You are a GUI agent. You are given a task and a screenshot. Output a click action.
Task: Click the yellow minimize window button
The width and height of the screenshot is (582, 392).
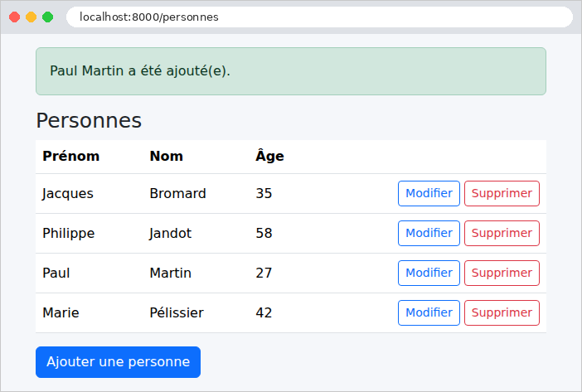(x=32, y=17)
